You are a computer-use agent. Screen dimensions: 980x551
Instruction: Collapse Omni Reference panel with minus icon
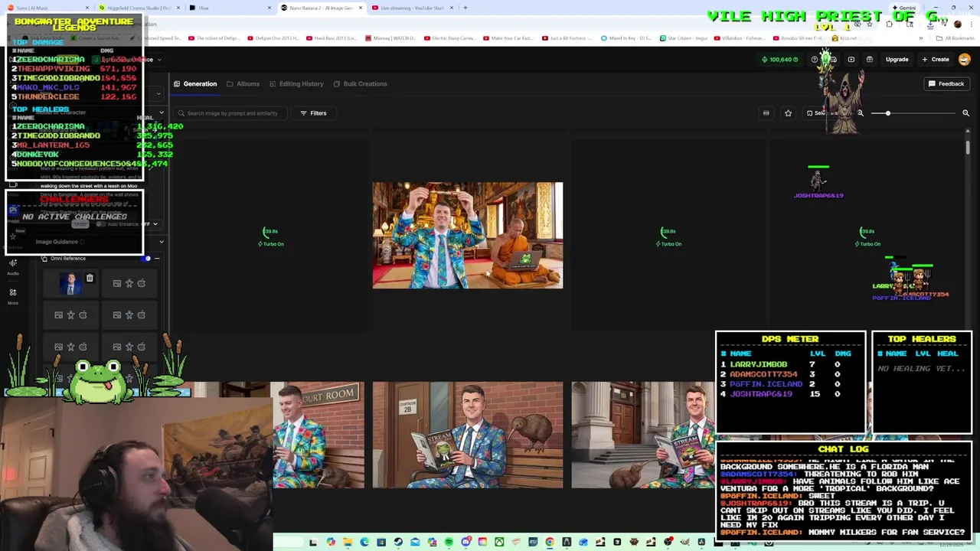(157, 259)
